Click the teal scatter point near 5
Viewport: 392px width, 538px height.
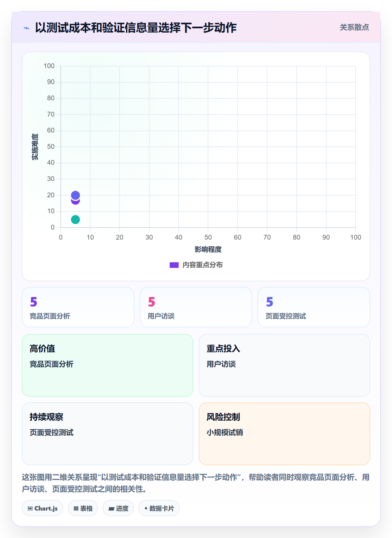coord(75,219)
